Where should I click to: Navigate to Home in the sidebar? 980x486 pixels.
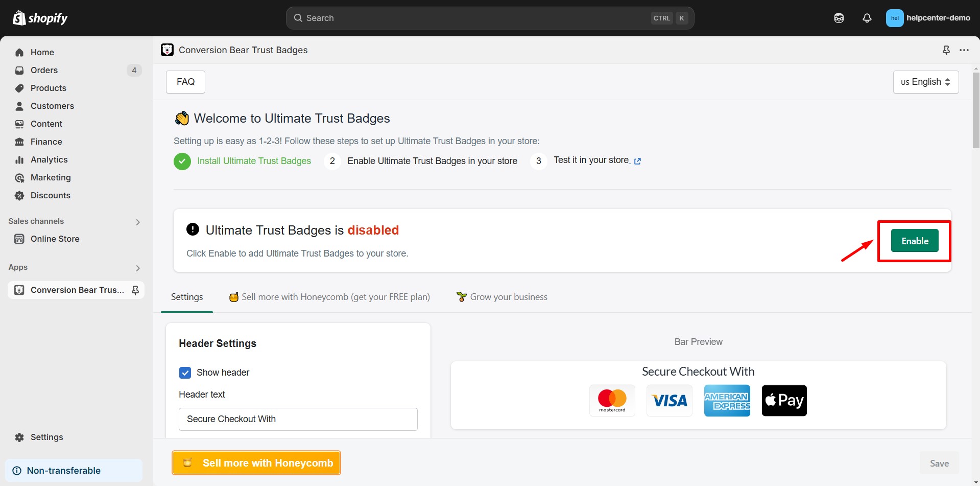(43, 52)
